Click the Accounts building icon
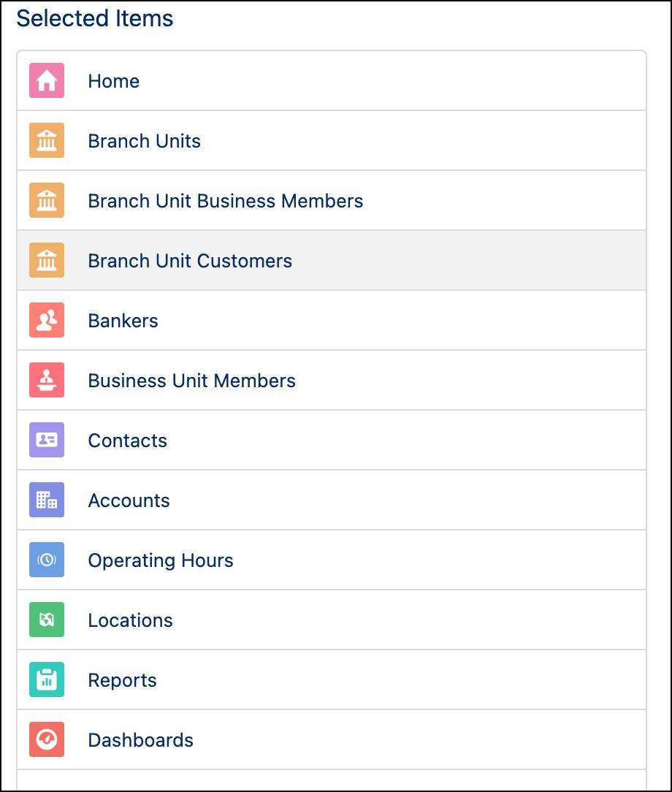672x792 pixels. tap(47, 500)
